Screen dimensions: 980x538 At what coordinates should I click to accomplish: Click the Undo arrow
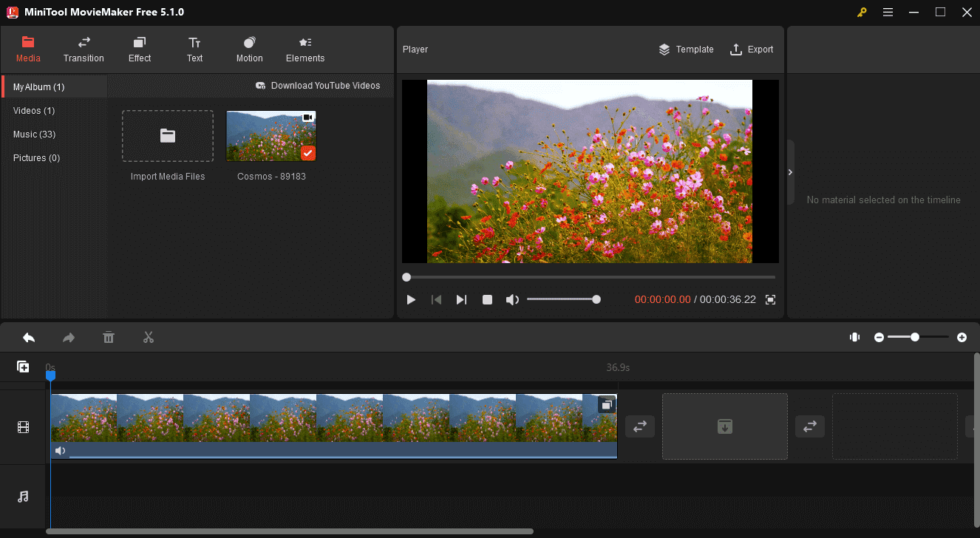[x=29, y=338]
